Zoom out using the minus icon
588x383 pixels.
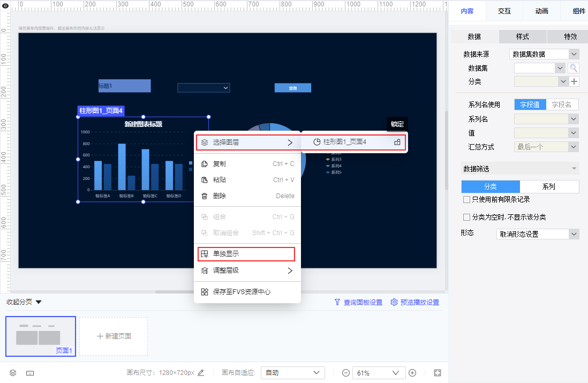tap(345, 373)
